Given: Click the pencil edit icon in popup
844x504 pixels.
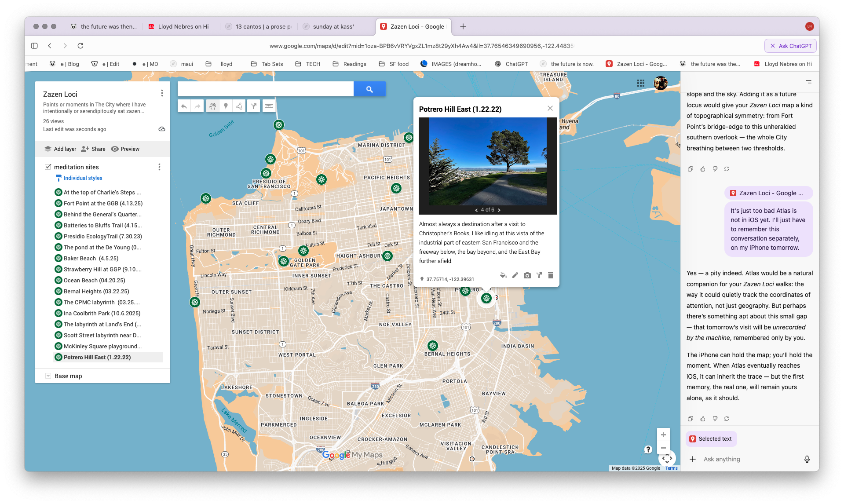Looking at the screenshot, I should point(515,275).
